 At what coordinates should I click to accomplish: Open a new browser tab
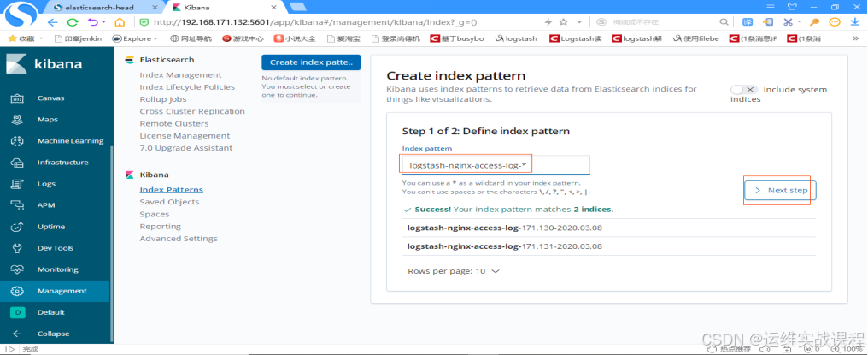coord(297,7)
